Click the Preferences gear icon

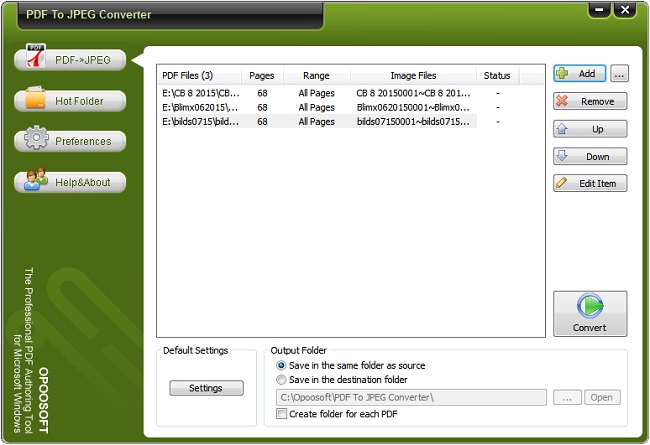[36, 137]
